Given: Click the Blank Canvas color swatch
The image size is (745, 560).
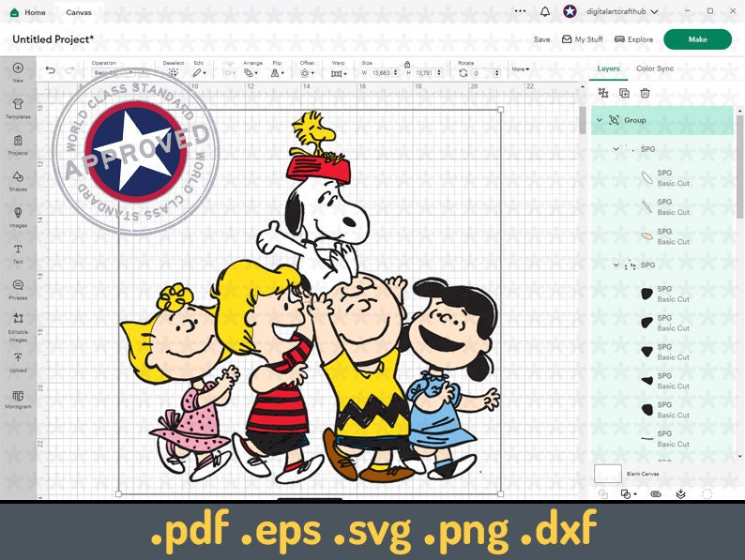Looking at the screenshot, I should click(608, 474).
